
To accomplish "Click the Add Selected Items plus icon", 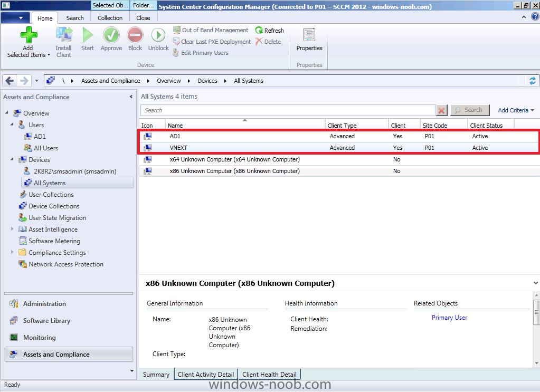I will click(x=29, y=35).
